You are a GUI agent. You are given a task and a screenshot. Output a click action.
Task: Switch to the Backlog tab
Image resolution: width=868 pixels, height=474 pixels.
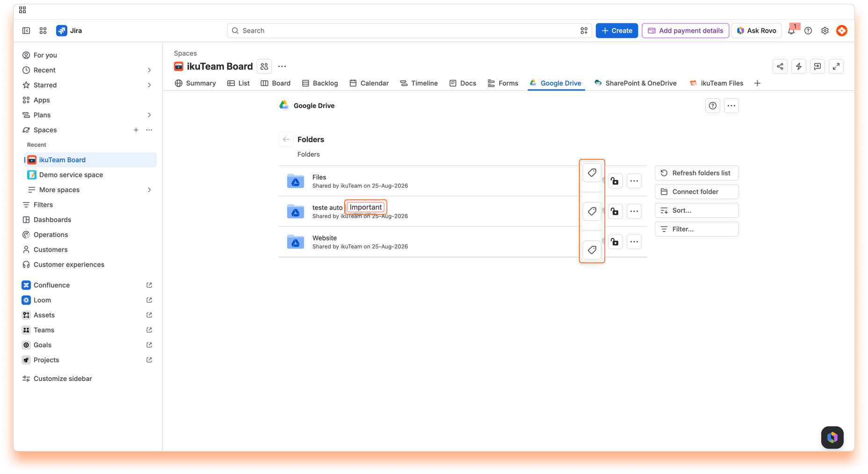pyautogui.click(x=320, y=83)
